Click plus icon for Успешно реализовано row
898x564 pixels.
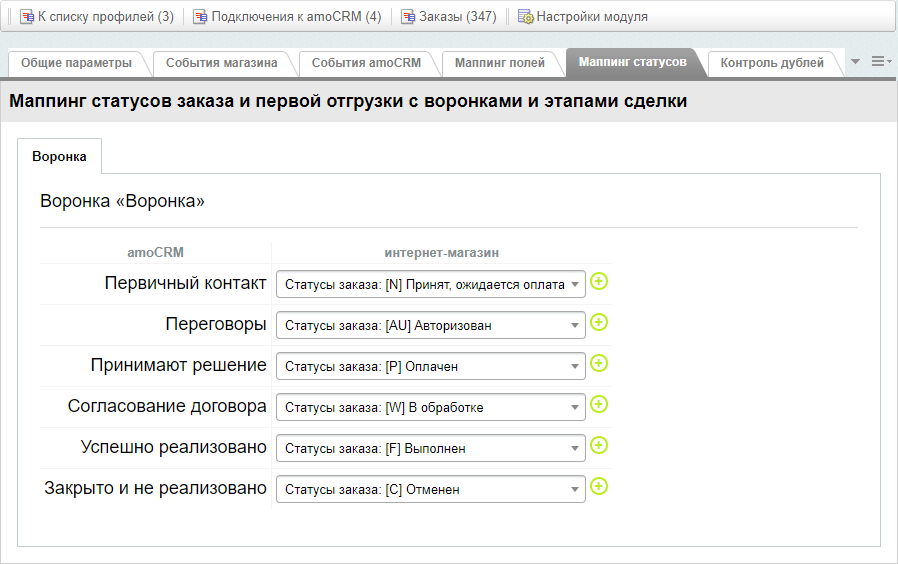click(599, 446)
